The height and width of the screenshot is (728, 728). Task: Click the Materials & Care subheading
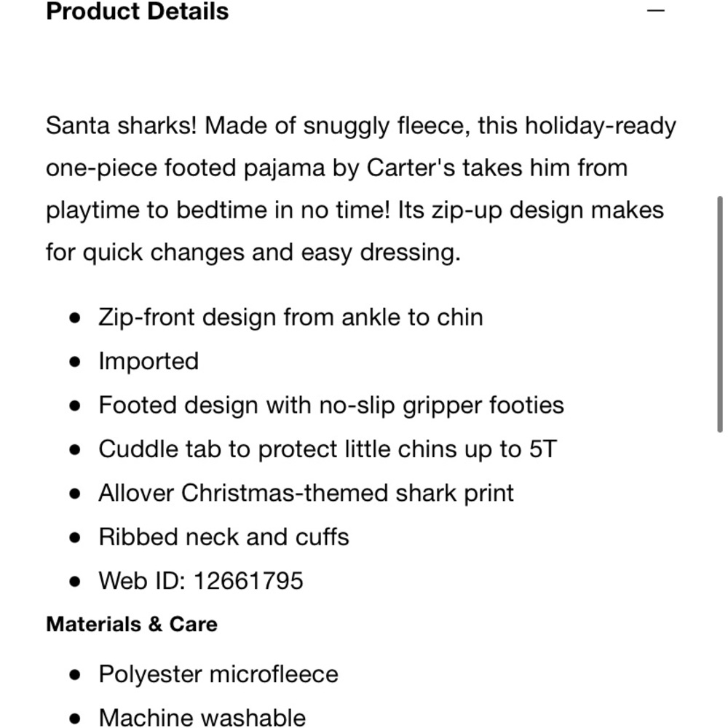coord(132,624)
